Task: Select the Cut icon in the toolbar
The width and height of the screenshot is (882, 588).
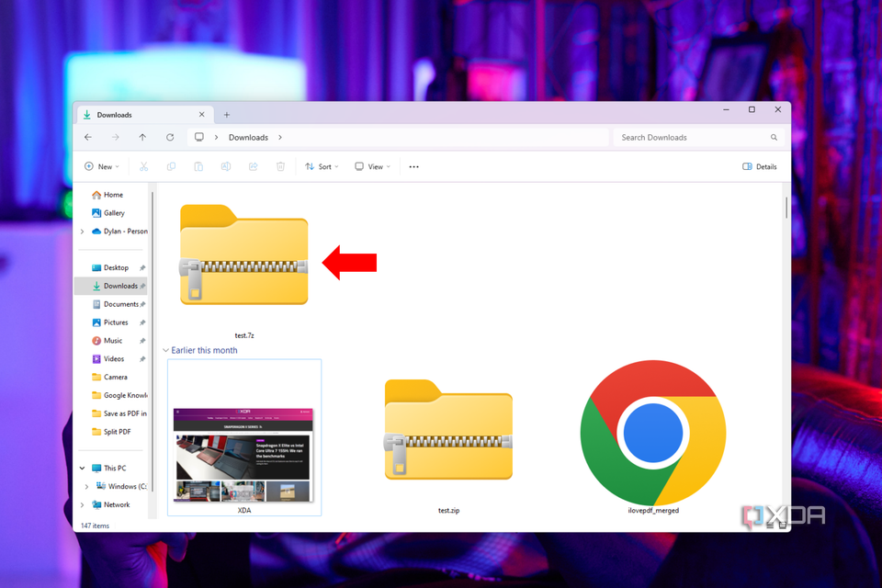Action: tap(143, 166)
